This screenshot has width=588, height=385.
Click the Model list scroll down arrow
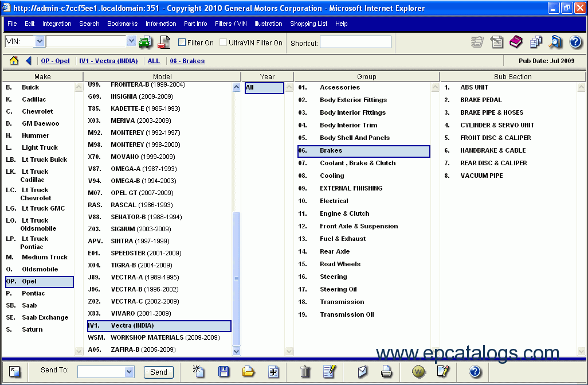pos(236,352)
